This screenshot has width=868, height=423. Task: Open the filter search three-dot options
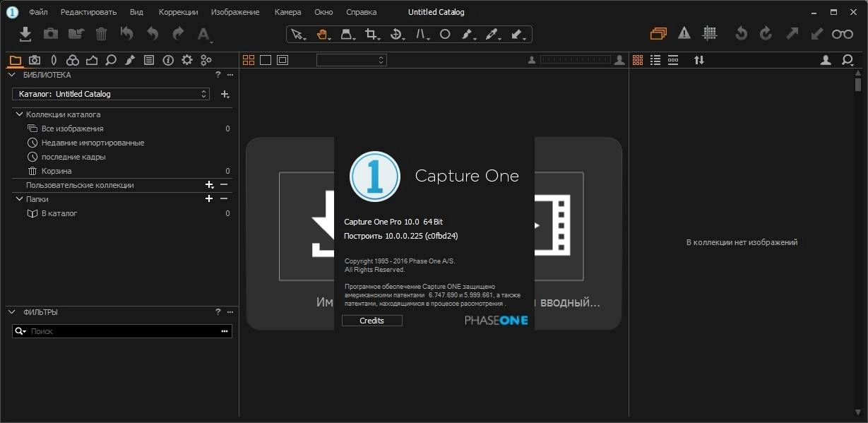coord(225,330)
